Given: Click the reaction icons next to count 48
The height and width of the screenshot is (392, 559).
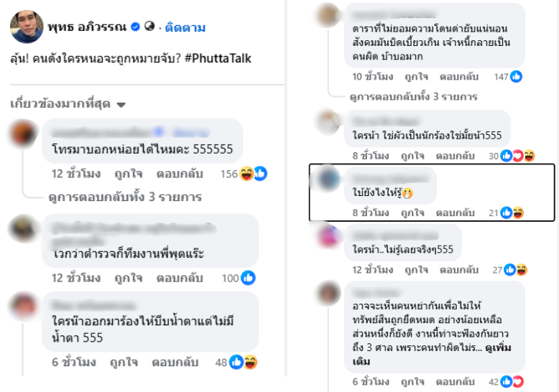Looking at the screenshot, I should pyautogui.click(x=243, y=363).
